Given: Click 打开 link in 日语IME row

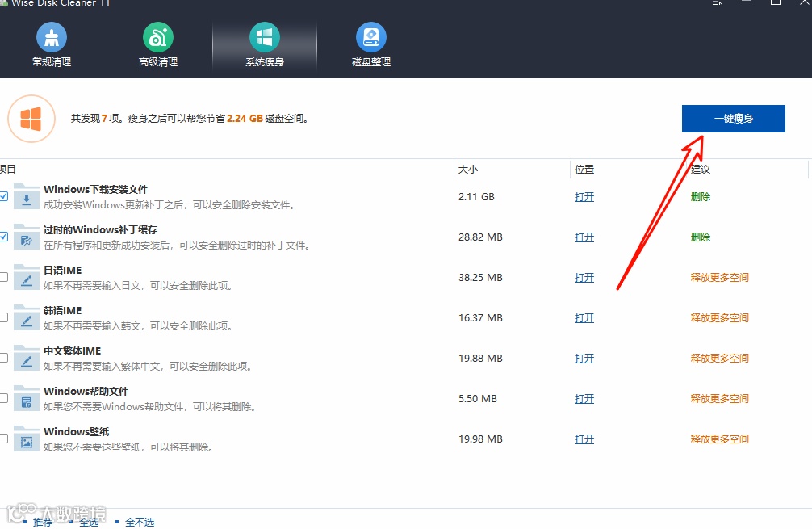Looking at the screenshot, I should click(x=584, y=278).
